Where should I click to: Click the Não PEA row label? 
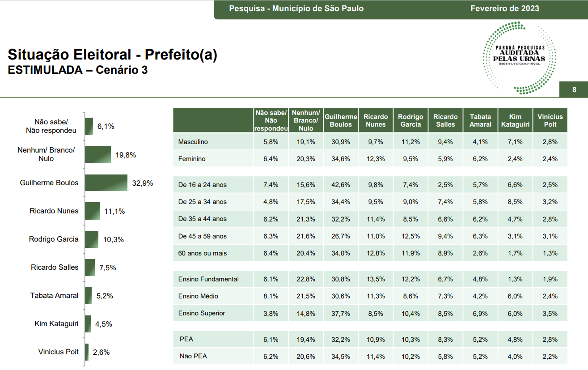point(194,357)
